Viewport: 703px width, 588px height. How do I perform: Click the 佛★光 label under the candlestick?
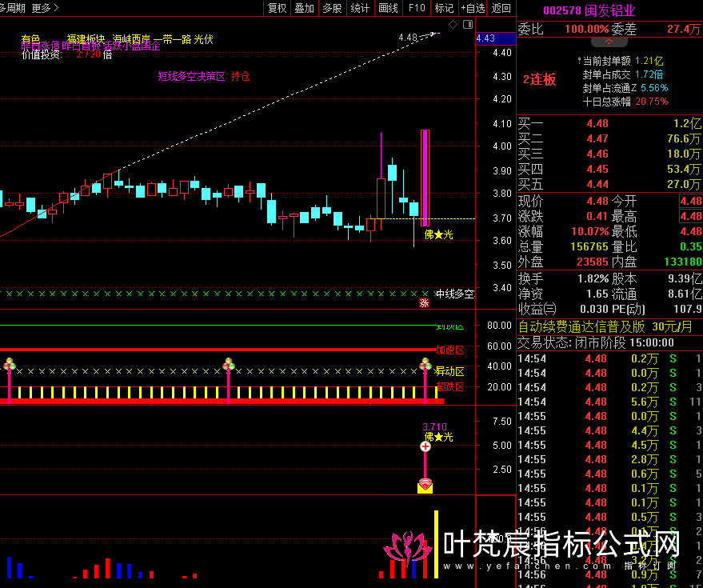438,234
